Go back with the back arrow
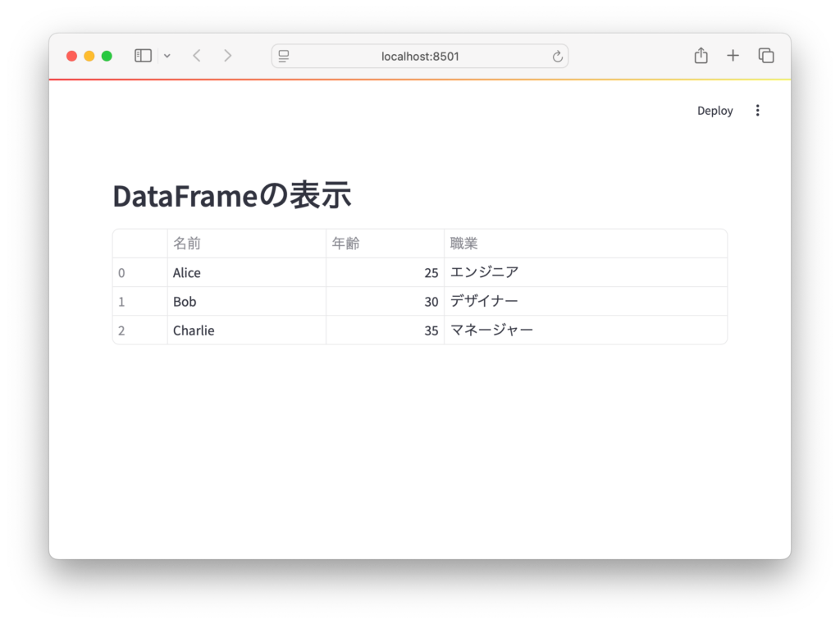Viewport: 840px width, 624px height. [x=197, y=56]
